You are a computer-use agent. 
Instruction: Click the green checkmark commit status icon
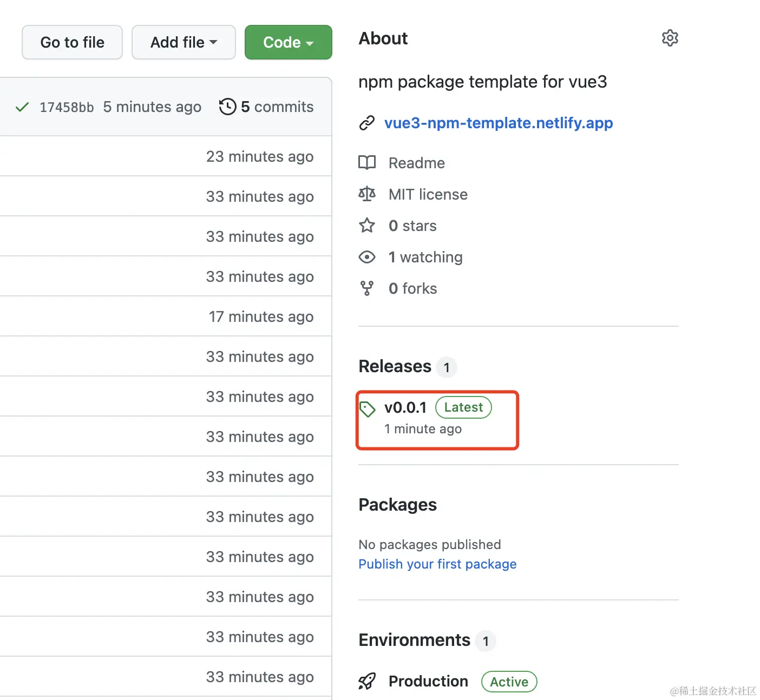click(22, 107)
